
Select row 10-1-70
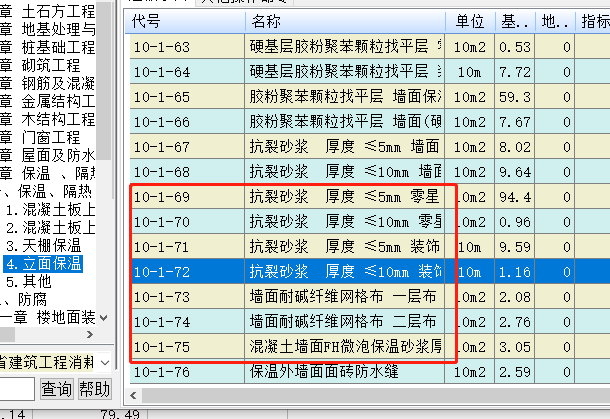pos(370,222)
